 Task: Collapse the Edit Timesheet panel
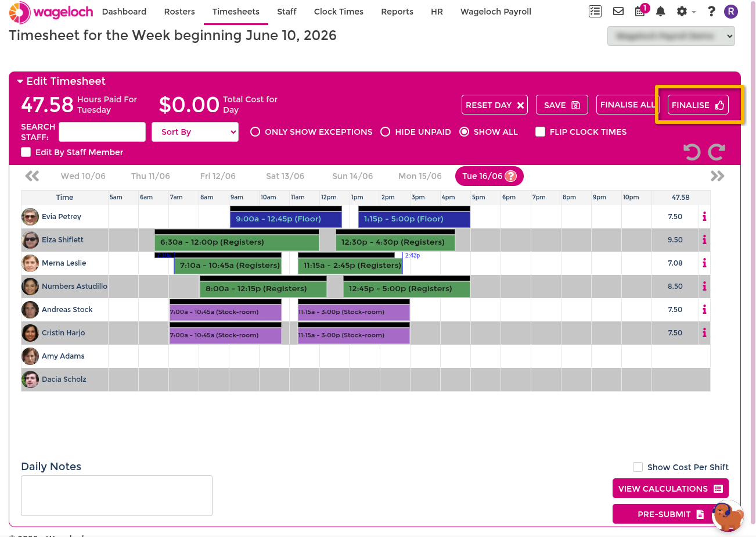(x=20, y=81)
